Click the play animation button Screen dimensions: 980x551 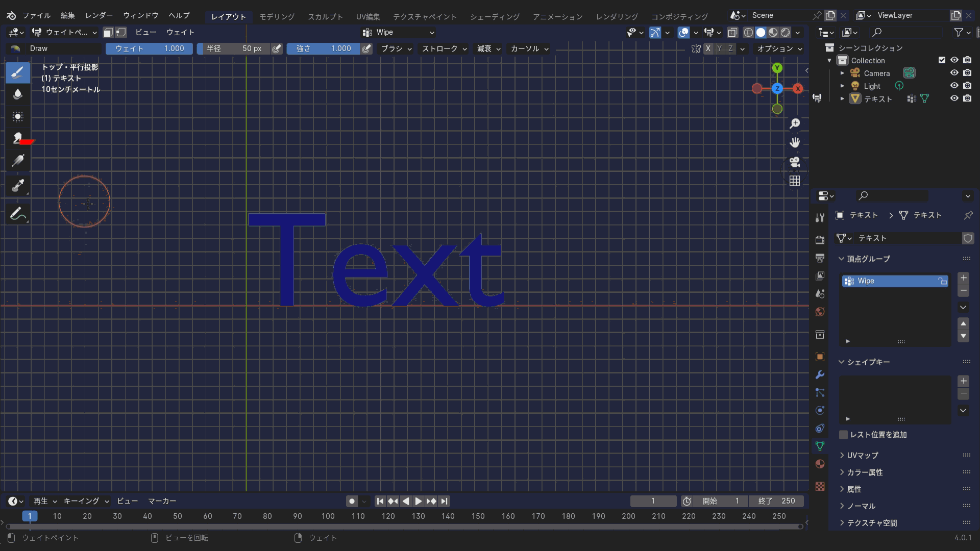click(x=418, y=501)
